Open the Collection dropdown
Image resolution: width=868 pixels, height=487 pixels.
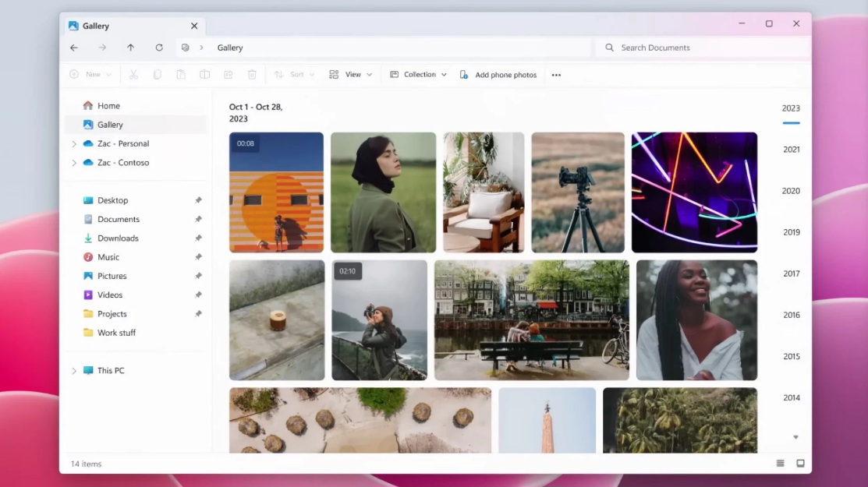[x=418, y=74]
